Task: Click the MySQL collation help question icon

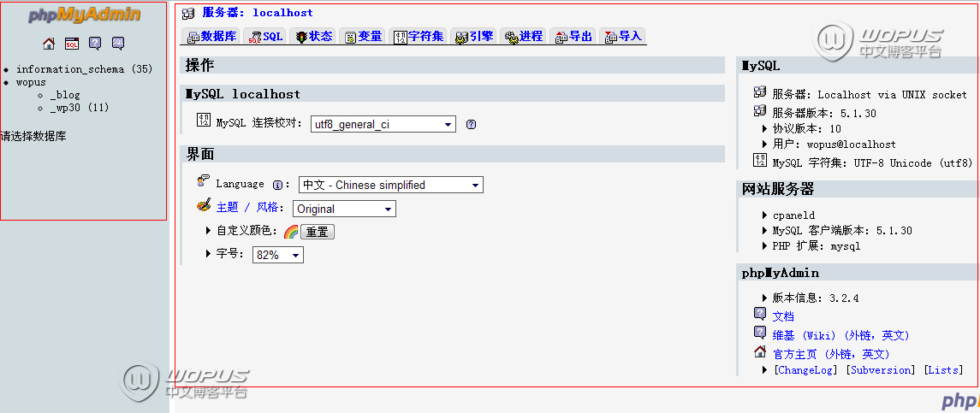Action: point(472,124)
